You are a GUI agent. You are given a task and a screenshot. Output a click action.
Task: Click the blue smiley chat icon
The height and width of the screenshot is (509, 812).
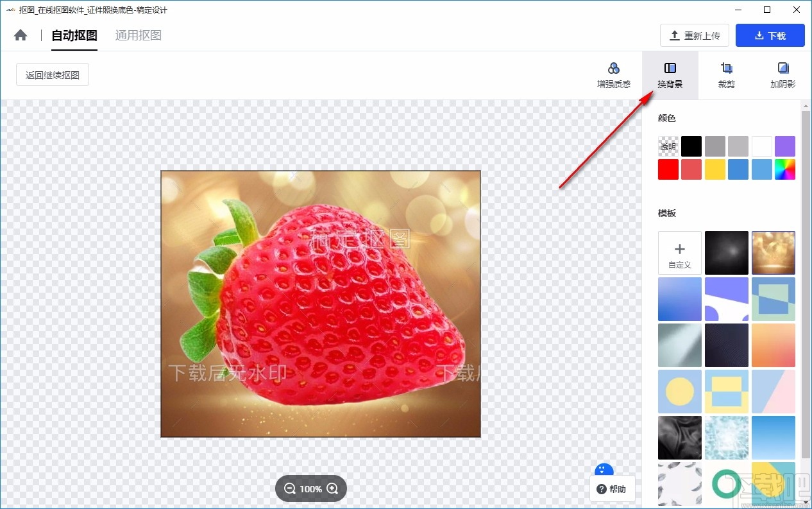point(604,470)
